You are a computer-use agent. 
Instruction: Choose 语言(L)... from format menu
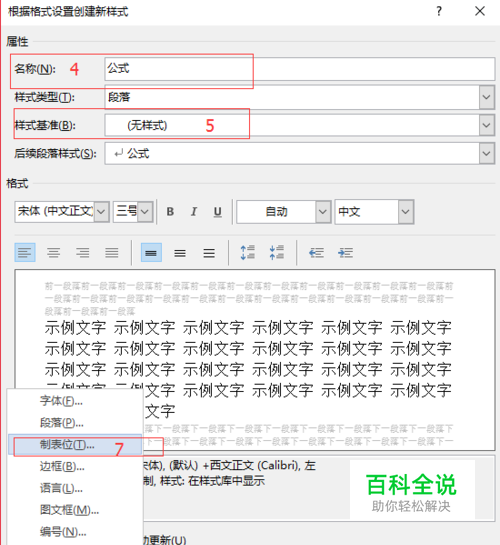(x=75, y=488)
